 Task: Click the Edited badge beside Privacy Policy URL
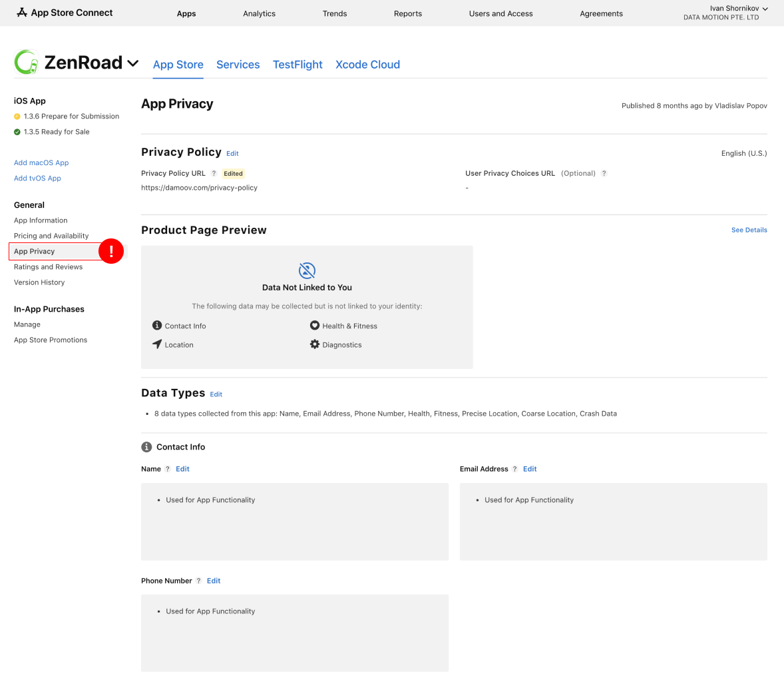coord(234,174)
